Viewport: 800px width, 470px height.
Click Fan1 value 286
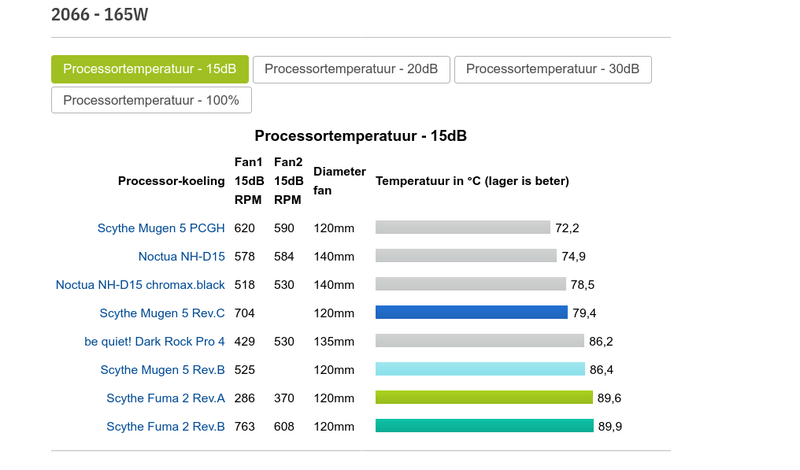(x=244, y=398)
